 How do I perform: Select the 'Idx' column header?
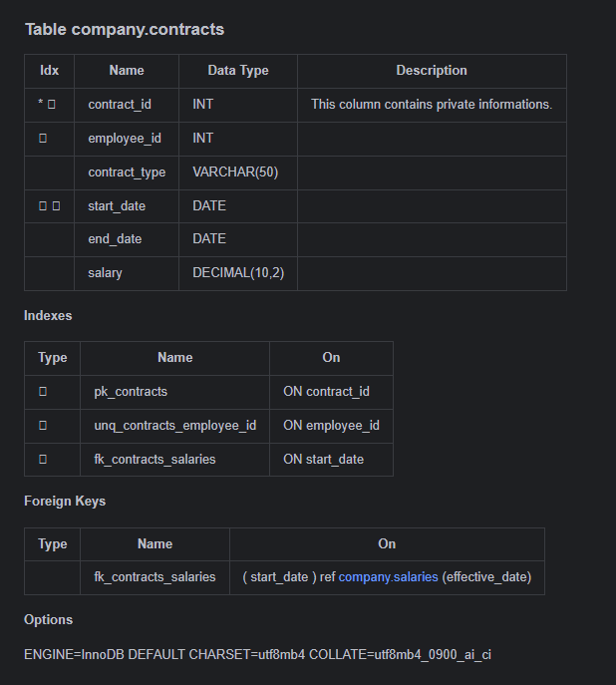coord(49,71)
